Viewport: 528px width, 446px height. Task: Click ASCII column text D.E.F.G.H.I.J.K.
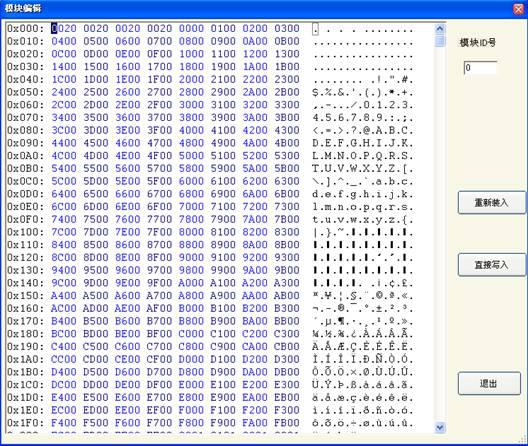tap(363, 143)
